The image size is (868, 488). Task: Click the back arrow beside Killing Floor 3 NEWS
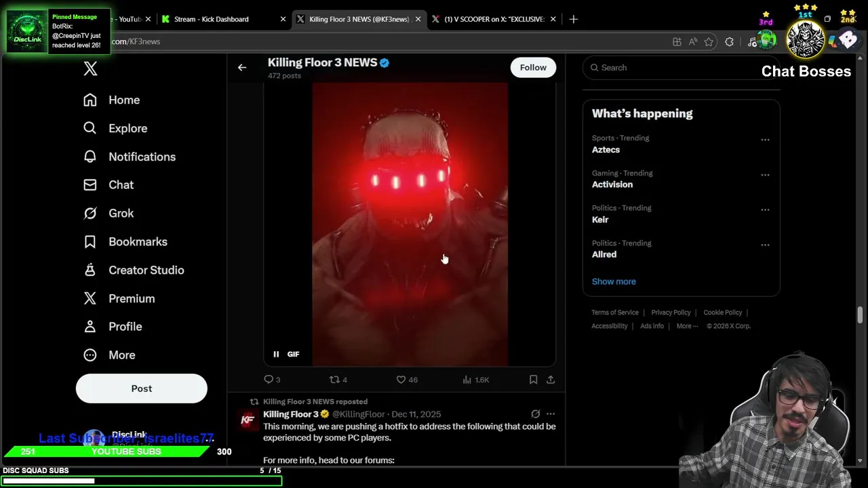[x=242, y=67]
